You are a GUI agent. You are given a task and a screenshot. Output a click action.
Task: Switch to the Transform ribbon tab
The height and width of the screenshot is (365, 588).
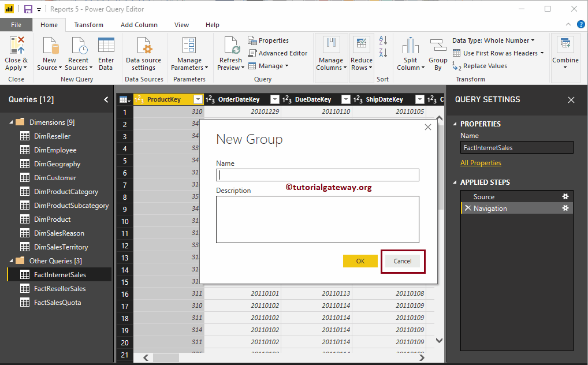(x=88, y=25)
